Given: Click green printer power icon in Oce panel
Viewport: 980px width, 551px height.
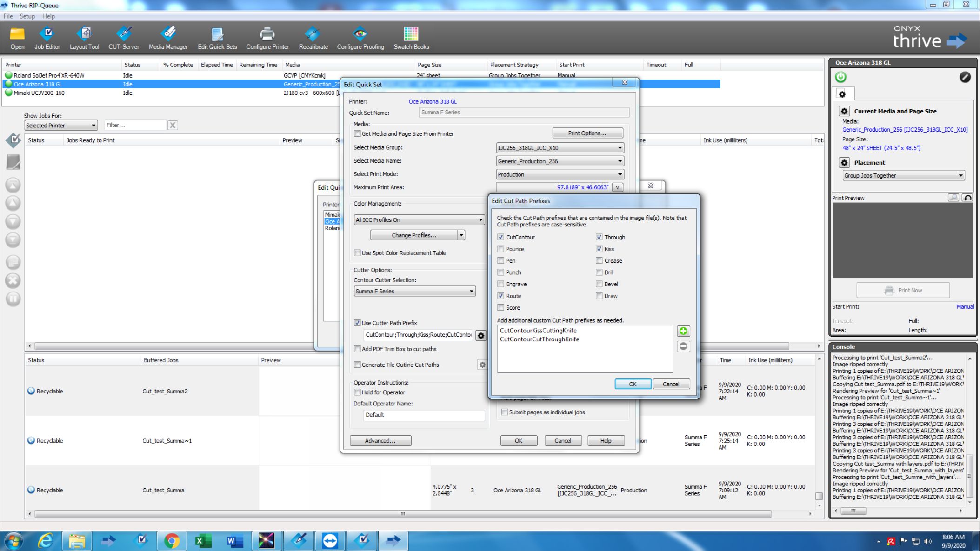Looking at the screenshot, I should point(841,77).
